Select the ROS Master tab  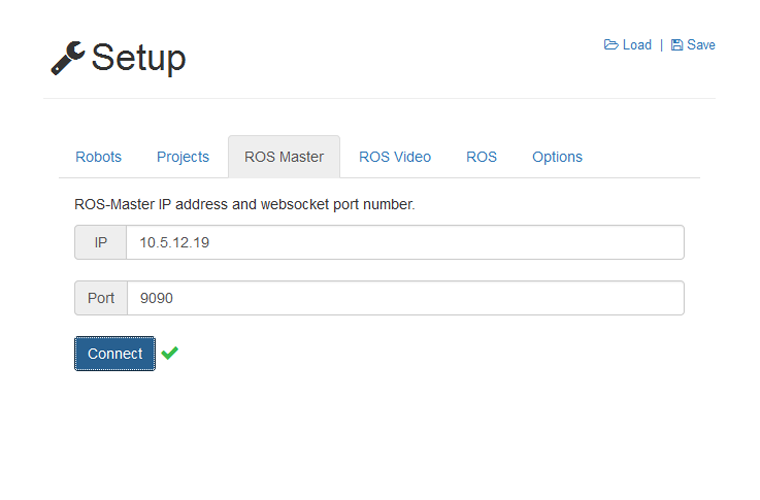[284, 157]
